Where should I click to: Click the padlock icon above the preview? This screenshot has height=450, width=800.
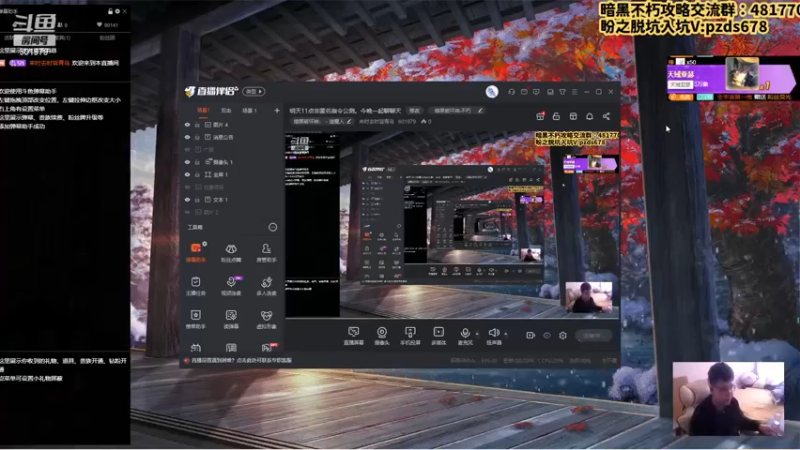click(556, 116)
